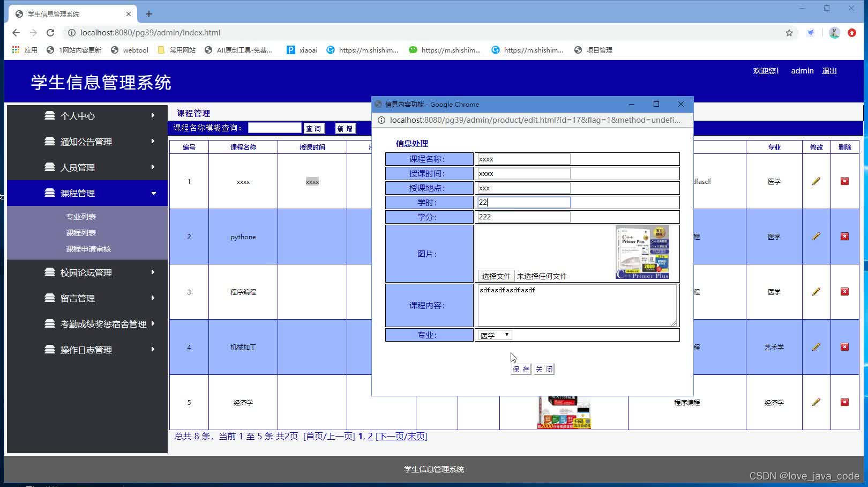The image size is (868, 487).
Task: Go to page 2 via pagination link
Action: pos(370,436)
